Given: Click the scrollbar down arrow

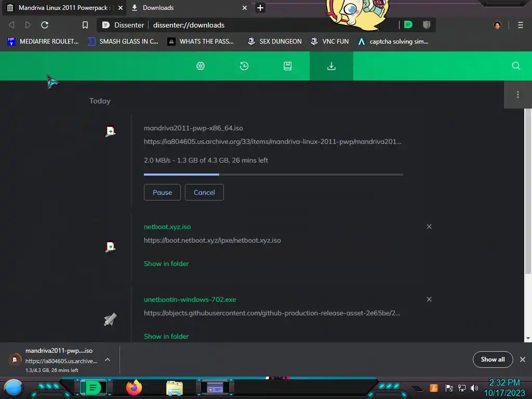Looking at the screenshot, I should click(528, 338).
